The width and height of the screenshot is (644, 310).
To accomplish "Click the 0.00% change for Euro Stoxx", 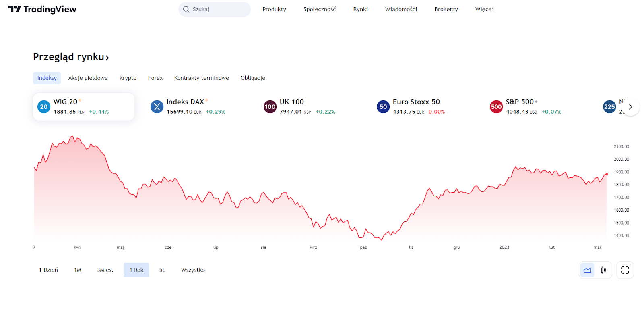I will coord(437,112).
